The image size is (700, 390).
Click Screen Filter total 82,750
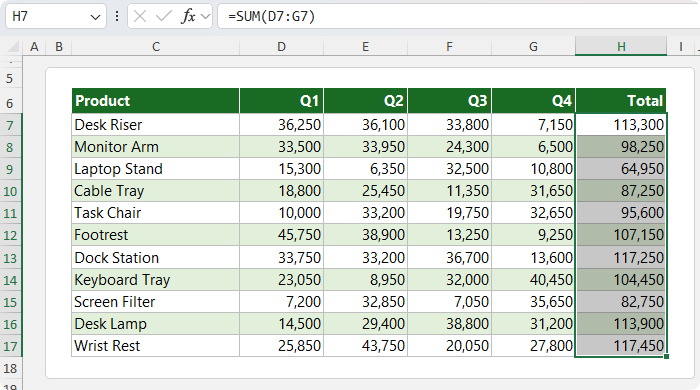point(621,302)
